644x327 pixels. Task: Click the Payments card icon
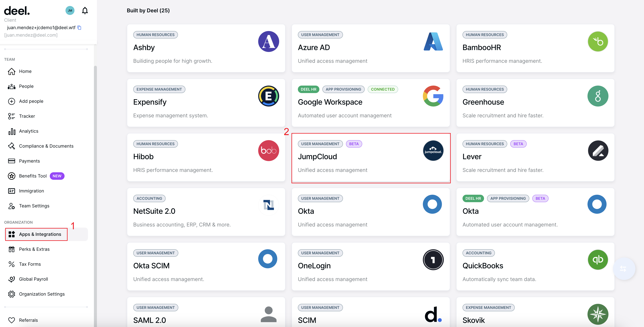click(11, 161)
